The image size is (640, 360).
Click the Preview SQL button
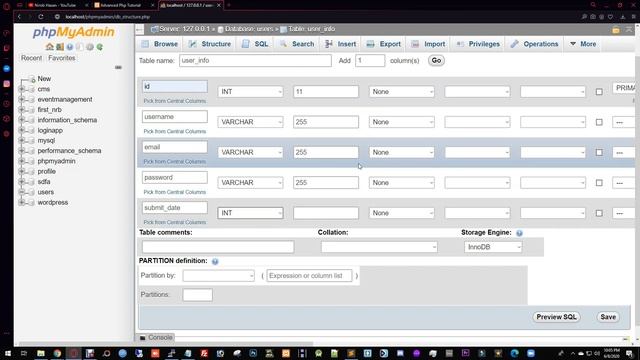click(x=556, y=317)
